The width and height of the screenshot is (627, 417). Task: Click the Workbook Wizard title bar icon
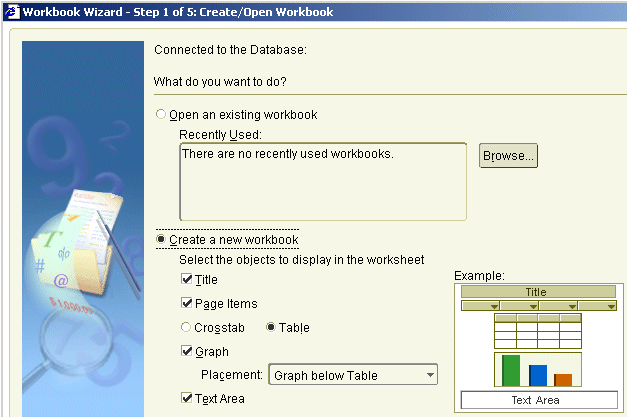[x=12, y=12]
